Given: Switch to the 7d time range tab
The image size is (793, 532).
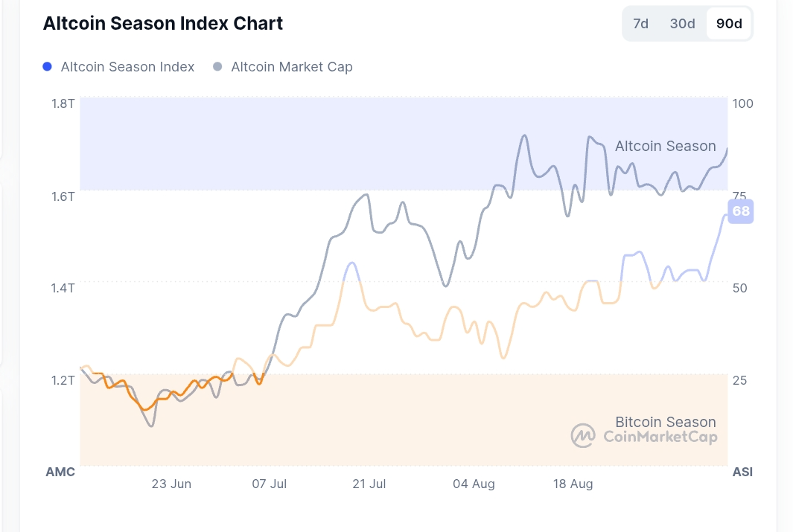Looking at the screenshot, I should point(640,23).
